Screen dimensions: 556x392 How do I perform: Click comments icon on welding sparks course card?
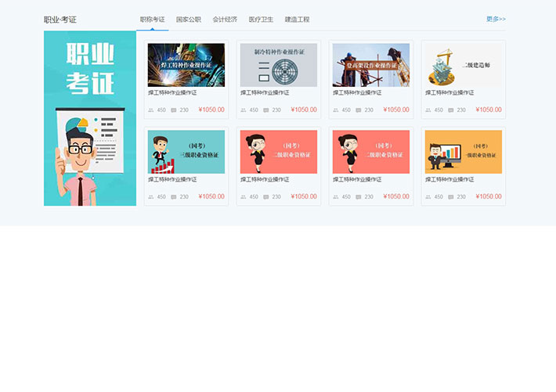pos(174,110)
